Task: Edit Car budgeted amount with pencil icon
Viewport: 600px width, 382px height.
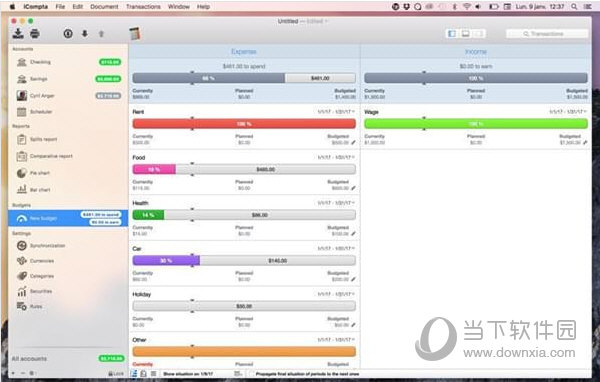Action: (353, 279)
